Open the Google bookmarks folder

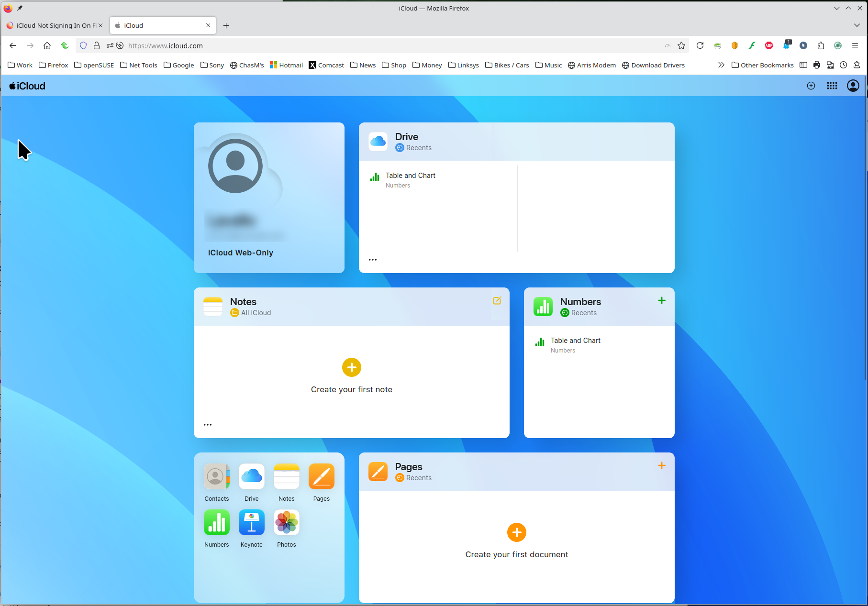[179, 65]
